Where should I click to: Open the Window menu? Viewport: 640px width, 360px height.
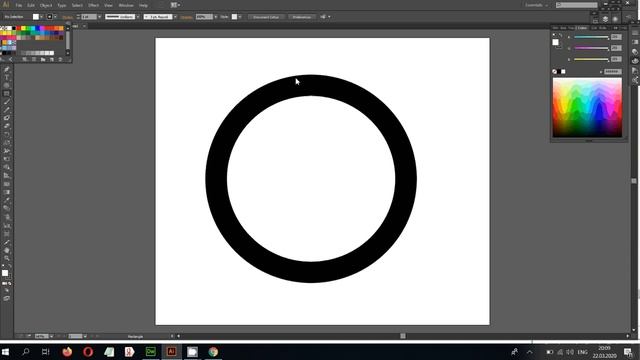[x=126, y=5]
